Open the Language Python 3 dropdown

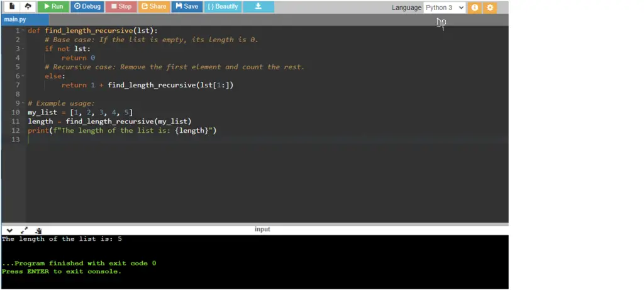pos(445,8)
